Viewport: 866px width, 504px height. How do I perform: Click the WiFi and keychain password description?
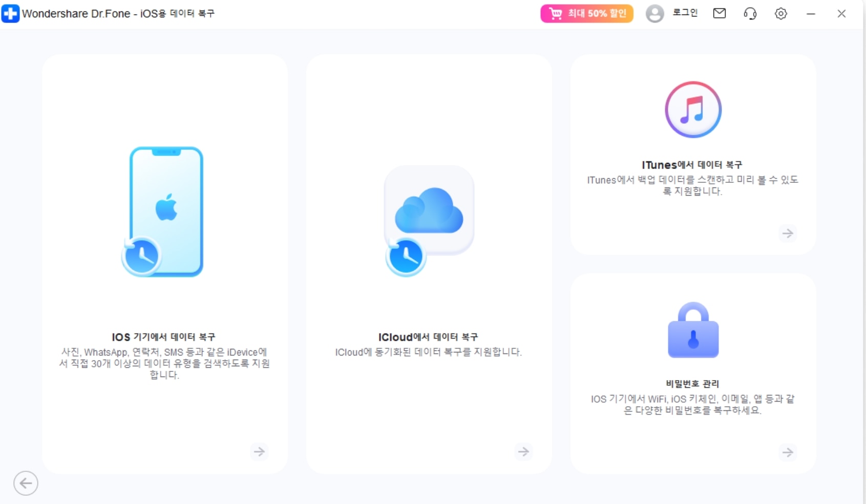pyautogui.click(x=692, y=405)
